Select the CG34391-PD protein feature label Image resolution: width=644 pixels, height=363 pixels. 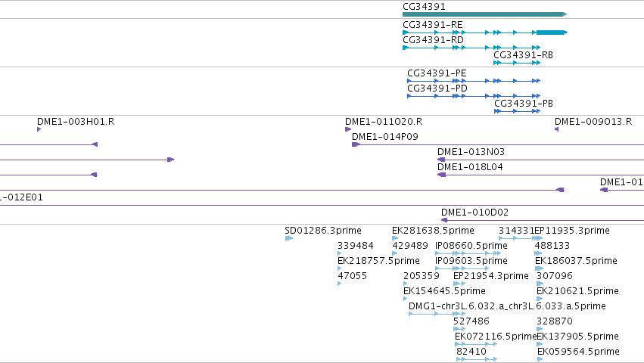tap(437, 88)
